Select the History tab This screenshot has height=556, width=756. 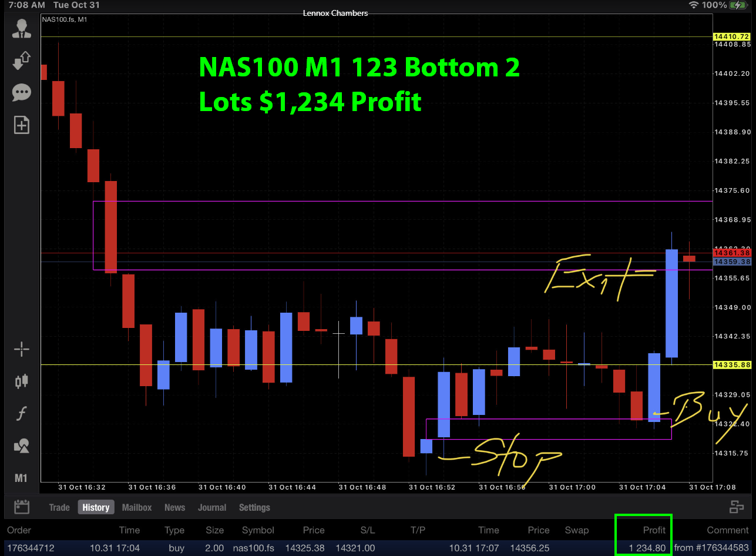click(96, 507)
